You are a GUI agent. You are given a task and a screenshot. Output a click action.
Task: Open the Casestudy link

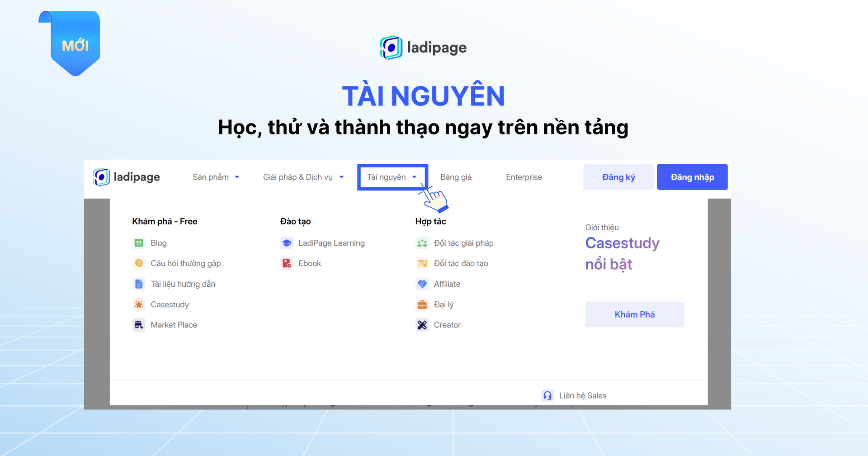tap(170, 304)
